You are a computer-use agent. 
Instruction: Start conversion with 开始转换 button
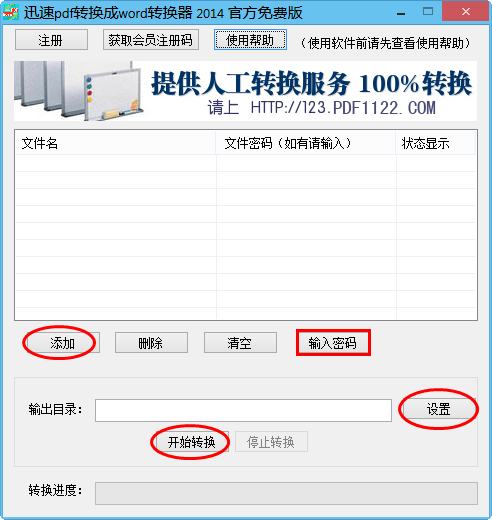(192, 442)
